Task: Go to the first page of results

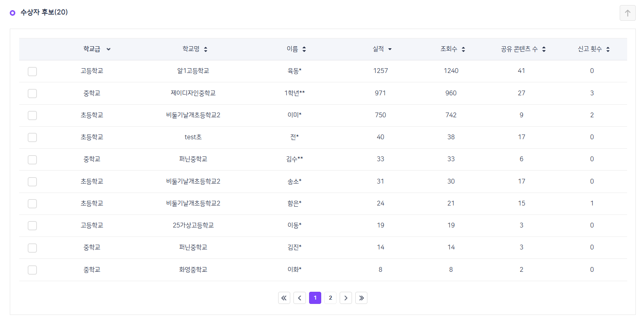Action: click(x=284, y=298)
